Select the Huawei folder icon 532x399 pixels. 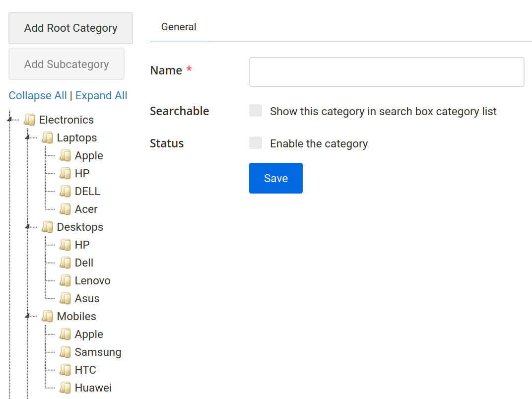tap(66, 387)
